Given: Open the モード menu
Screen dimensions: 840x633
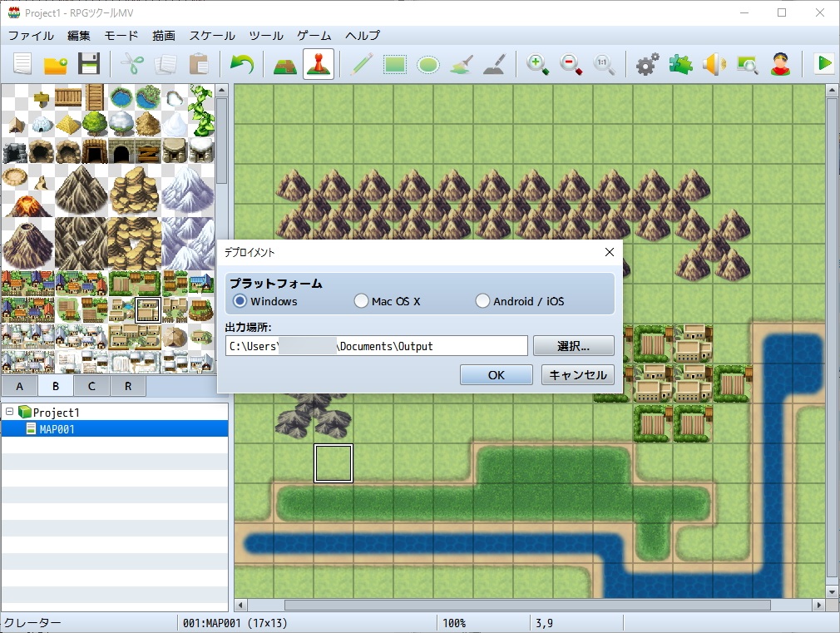Looking at the screenshot, I should pos(121,36).
